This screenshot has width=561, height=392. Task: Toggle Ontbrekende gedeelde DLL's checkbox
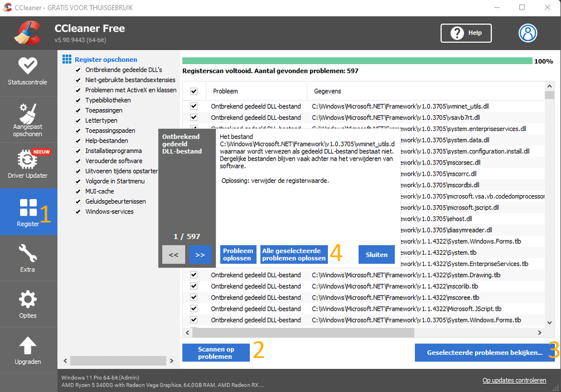tap(78, 70)
